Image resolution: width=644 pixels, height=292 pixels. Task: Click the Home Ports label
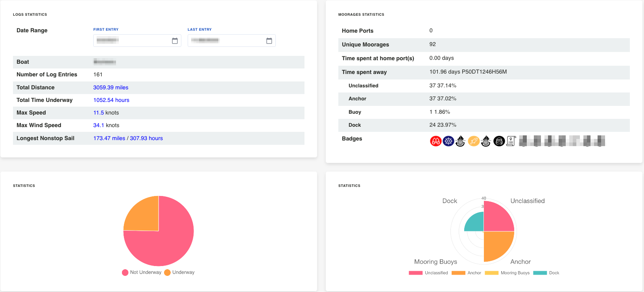[x=358, y=31]
